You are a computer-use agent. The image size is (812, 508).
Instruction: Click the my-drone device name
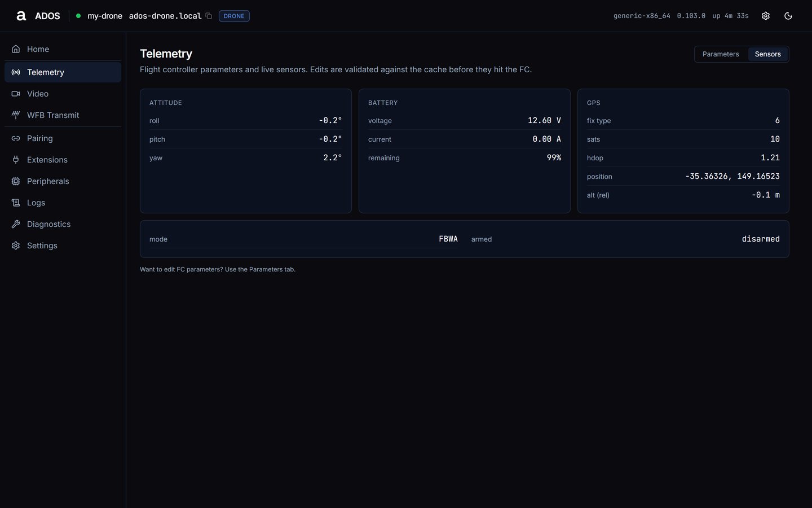pos(105,16)
